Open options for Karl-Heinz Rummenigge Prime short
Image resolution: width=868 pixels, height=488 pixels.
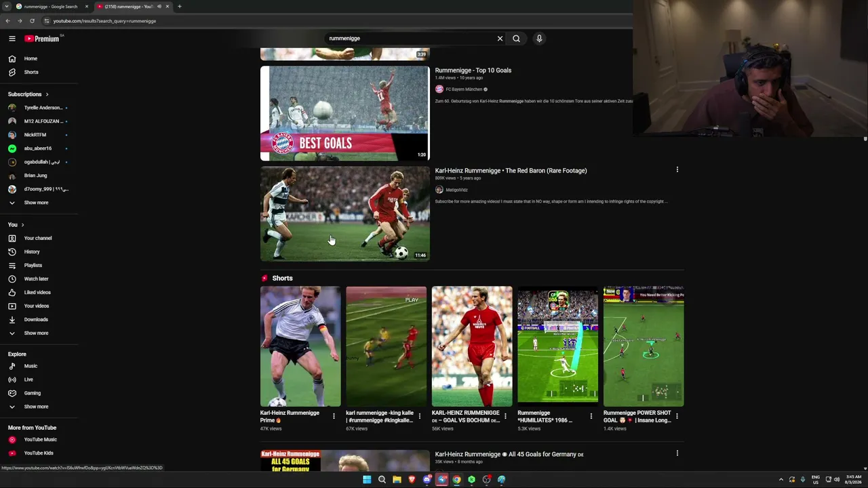(x=334, y=416)
